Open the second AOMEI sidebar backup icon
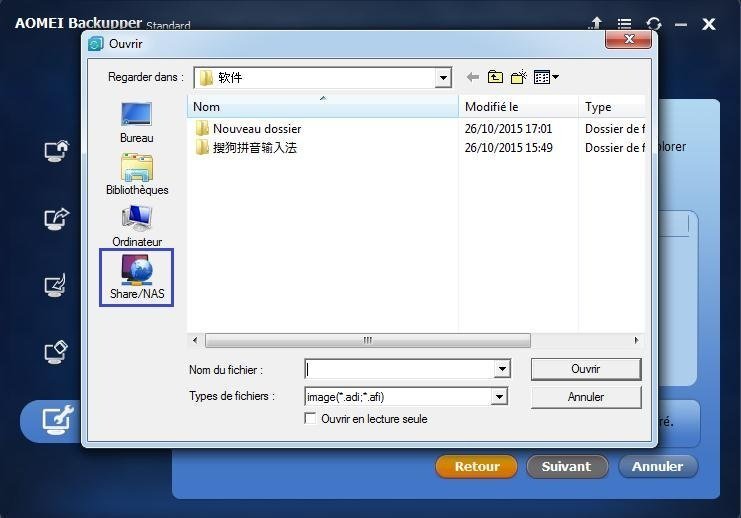The image size is (741, 518). coord(56,219)
